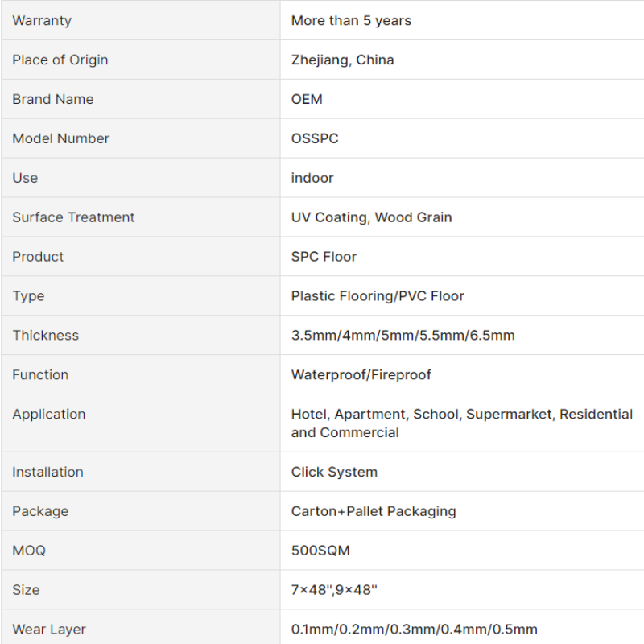Click the Place of Origin label

60,60
